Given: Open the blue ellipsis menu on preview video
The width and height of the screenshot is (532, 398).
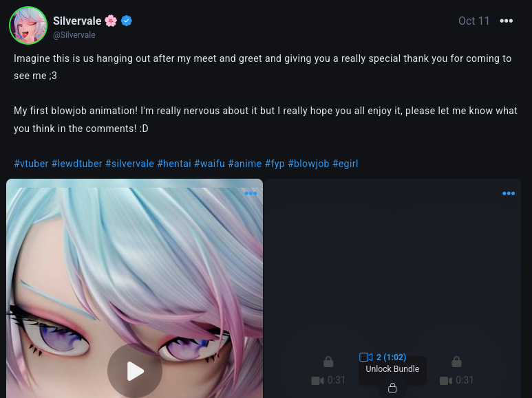Looking at the screenshot, I should pyautogui.click(x=251, y=194).
